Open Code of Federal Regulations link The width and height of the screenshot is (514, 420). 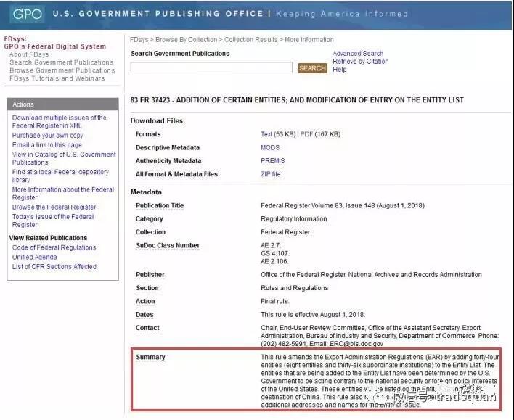[x=54, y=247]
